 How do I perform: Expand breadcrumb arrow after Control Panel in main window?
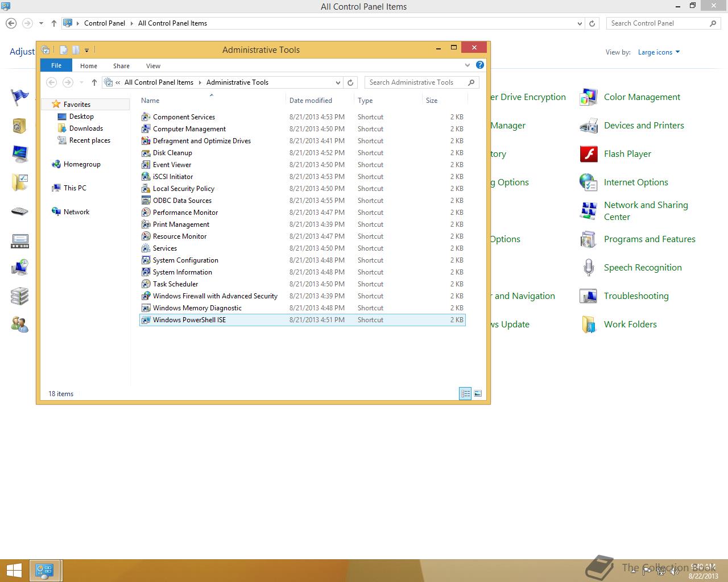click(131, 23)
